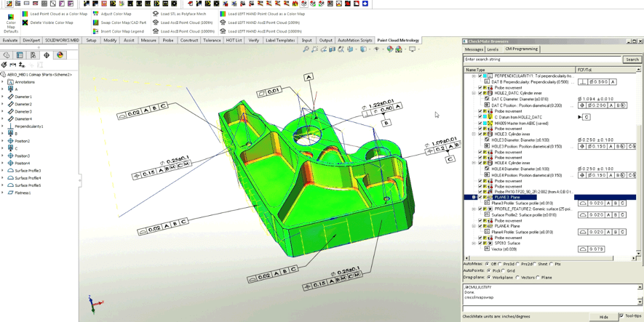Click Load LEFT HAND AscII Point Cloud (100th)
The width and height of the screenshot is (644, 322).
click(260, 23)
